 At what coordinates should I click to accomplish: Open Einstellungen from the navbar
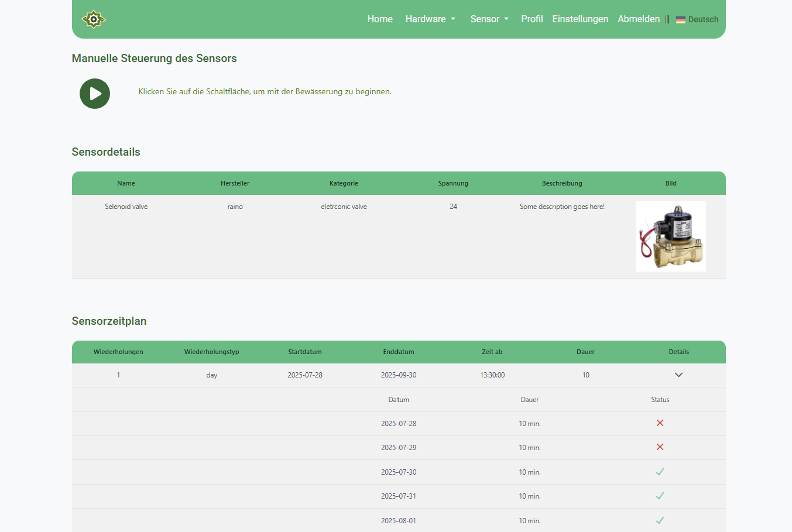click(580, 19)
